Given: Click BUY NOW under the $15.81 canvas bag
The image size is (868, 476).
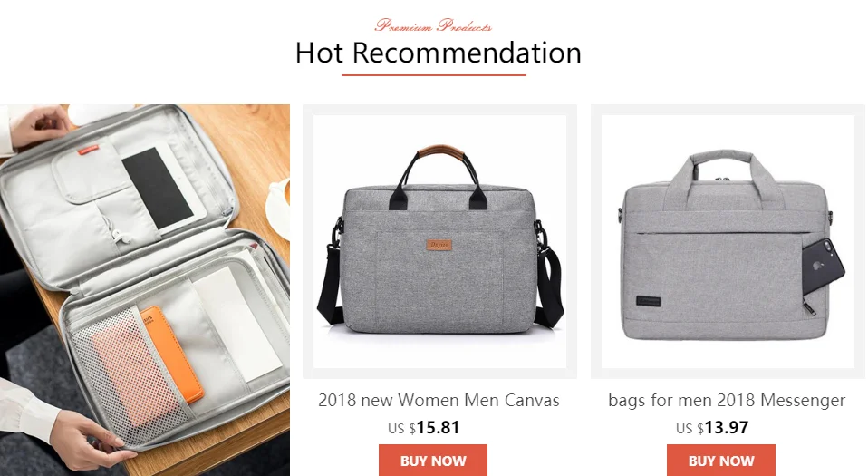Looking at the screenshot, I should [433, 460].
